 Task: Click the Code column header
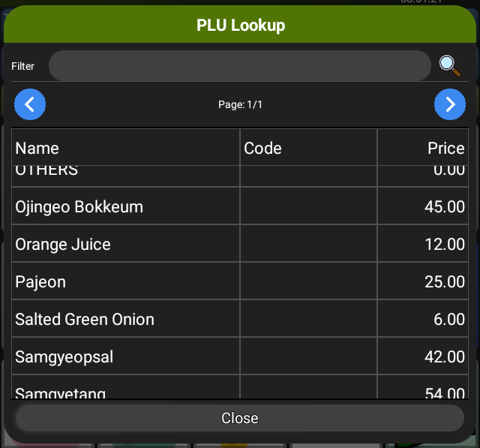point(263,148)
